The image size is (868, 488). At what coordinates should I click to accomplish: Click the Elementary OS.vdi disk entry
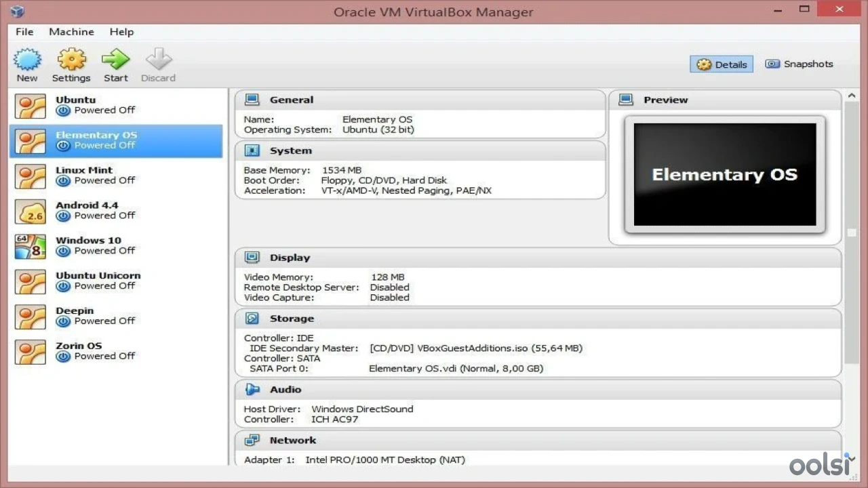(456, 369)
